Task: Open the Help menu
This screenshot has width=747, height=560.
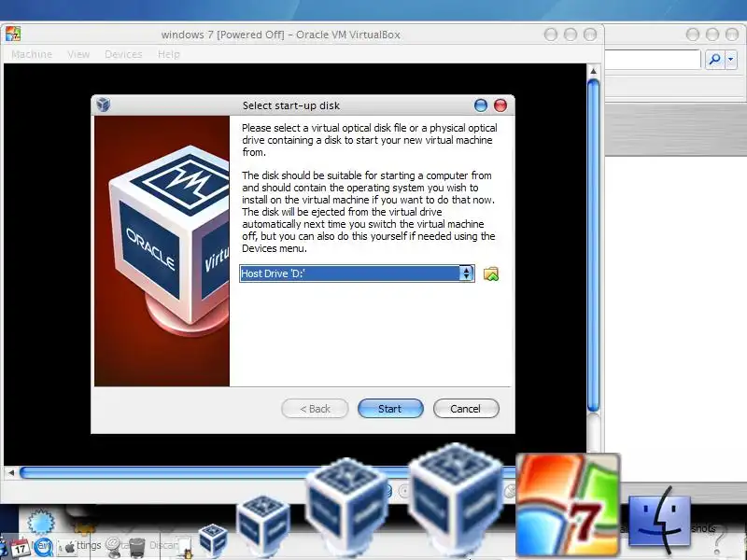Action: coord(169,54)
